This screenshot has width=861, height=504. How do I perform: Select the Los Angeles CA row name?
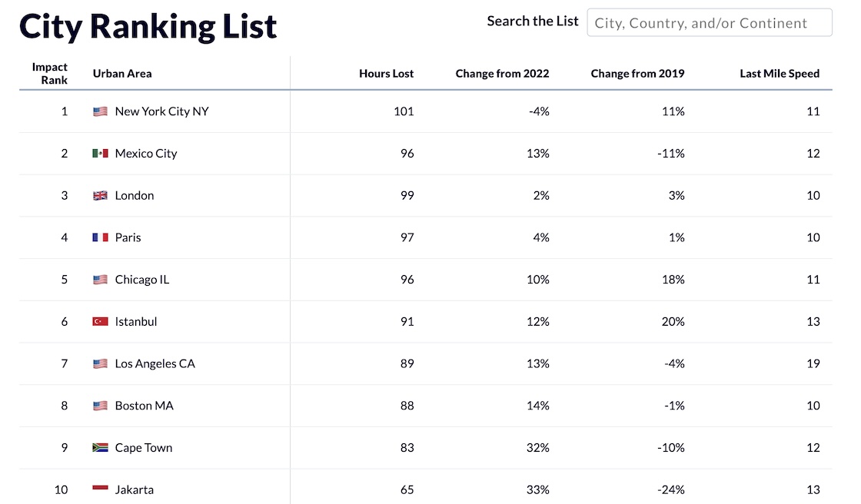pyautogui.click(x=155, y=363)
